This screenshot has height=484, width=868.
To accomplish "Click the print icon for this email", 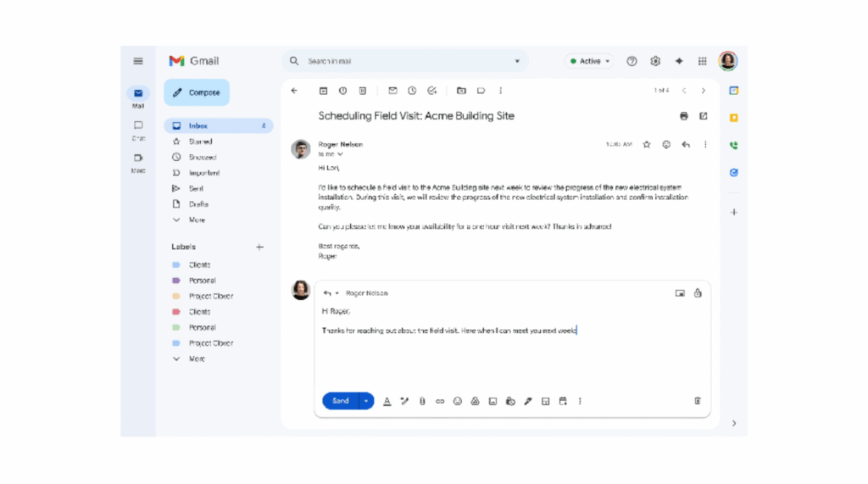I will [x=684, y=116].
